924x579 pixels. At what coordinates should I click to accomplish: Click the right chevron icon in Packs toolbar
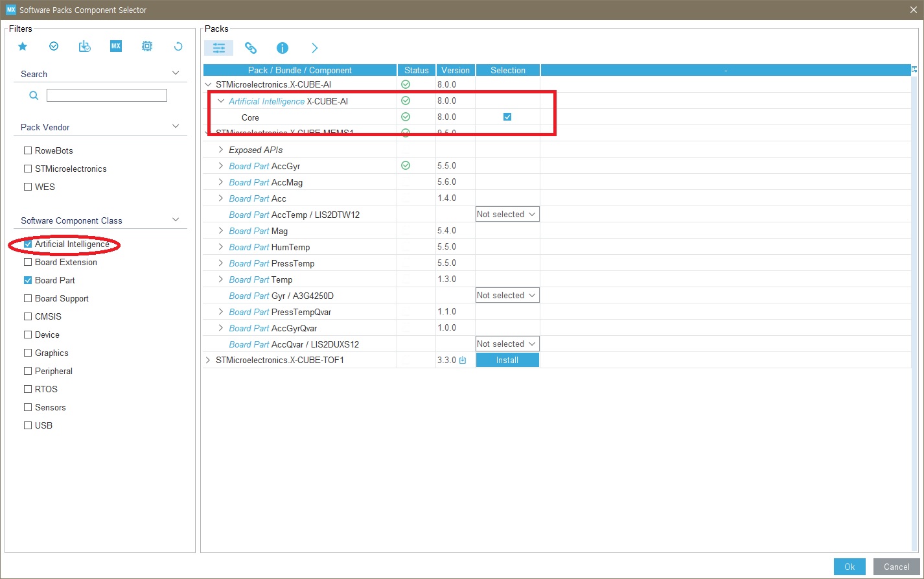(x=314, y=48)
